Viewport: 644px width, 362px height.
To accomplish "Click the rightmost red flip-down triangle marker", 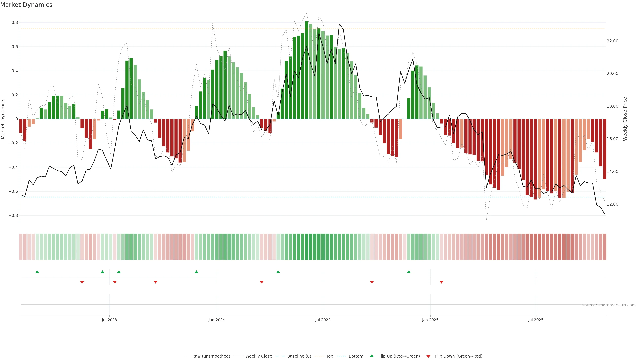I will [441, 282].
